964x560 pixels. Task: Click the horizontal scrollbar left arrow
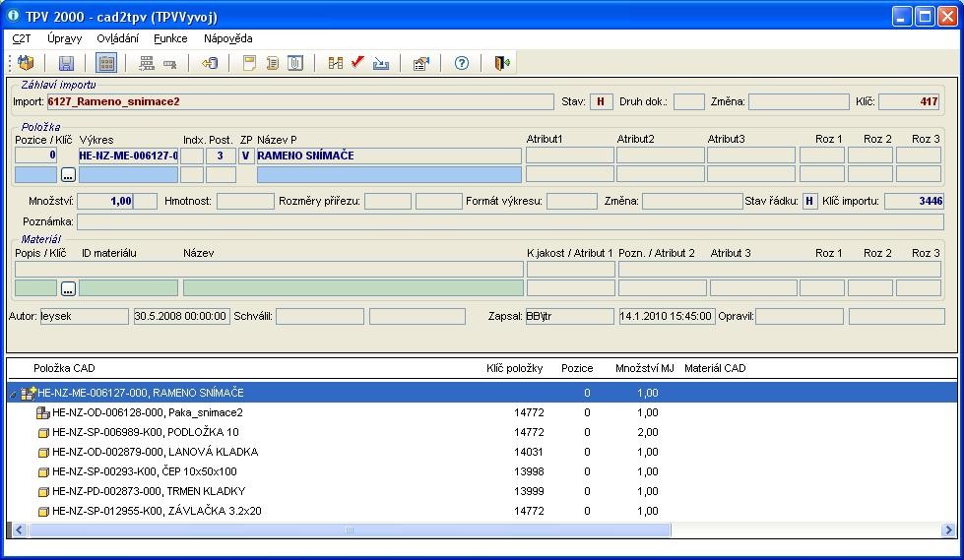[19, 529]
